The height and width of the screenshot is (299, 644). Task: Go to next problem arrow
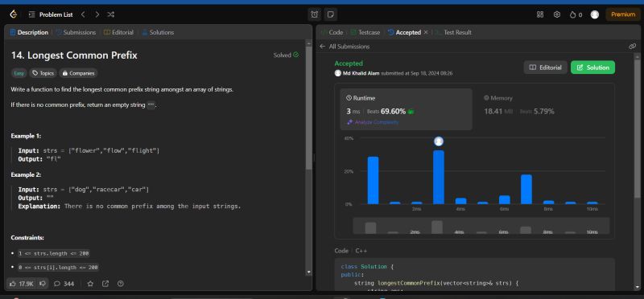point(97,14)
